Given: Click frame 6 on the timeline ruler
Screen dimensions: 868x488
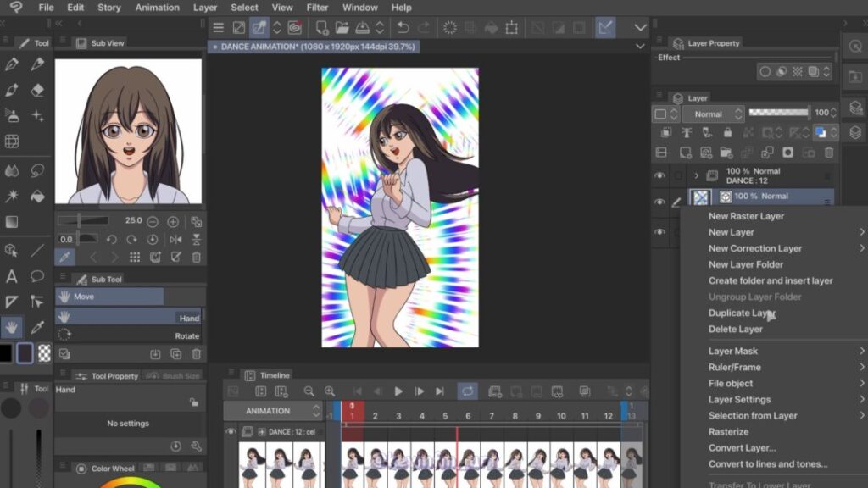Looking at the screenshot, I should click(x=468, y=416).
